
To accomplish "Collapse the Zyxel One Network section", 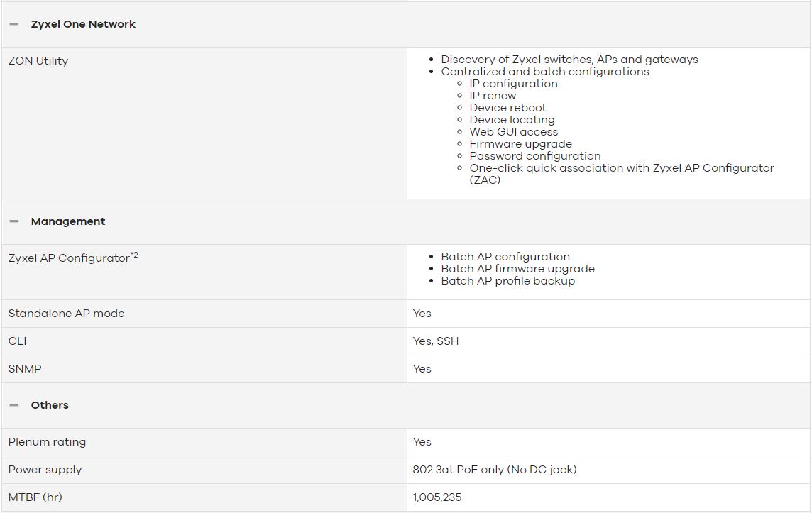I will point(14,24).
